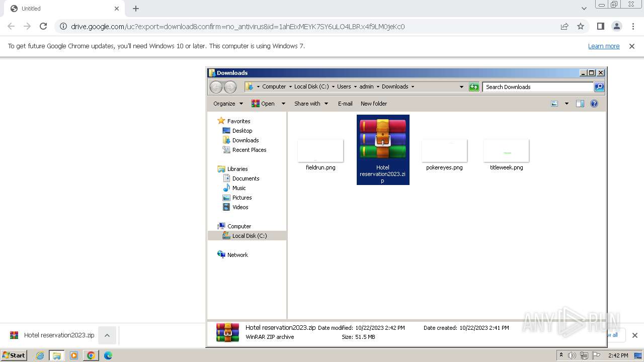Open Chrome tab search chevron
The height and width of the screenshot is (362, 644).
pyautogui.click(x=584, y=9)
